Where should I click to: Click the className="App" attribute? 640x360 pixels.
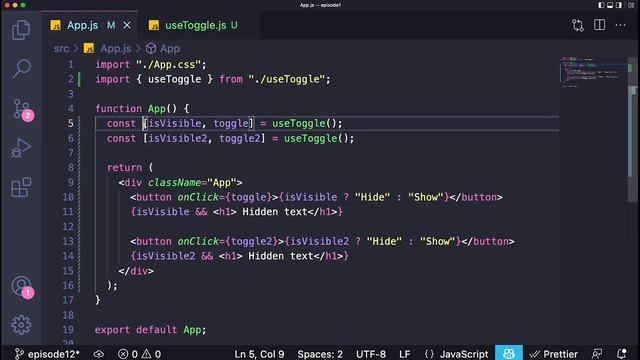point(192,182)
